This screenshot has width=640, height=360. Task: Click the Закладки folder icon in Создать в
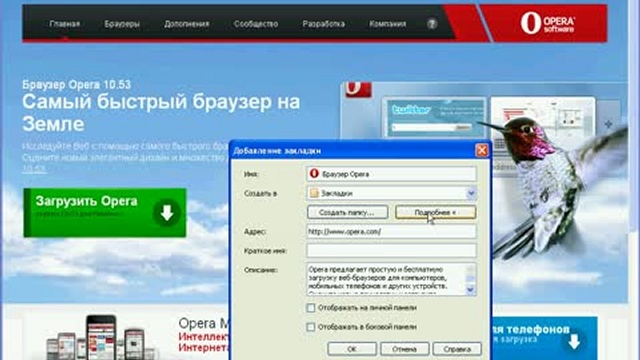(x=314, y=193)
